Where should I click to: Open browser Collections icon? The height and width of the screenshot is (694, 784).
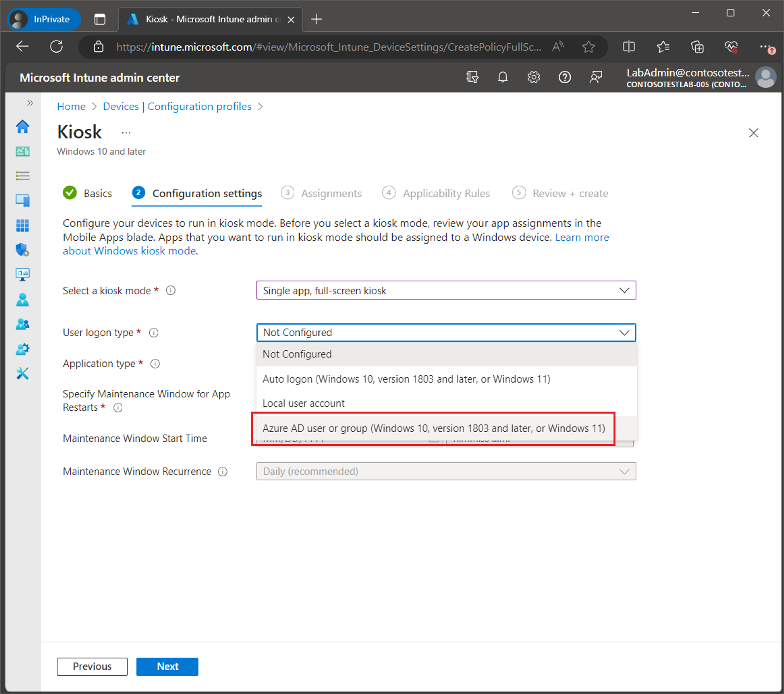(x=697, y=47)
